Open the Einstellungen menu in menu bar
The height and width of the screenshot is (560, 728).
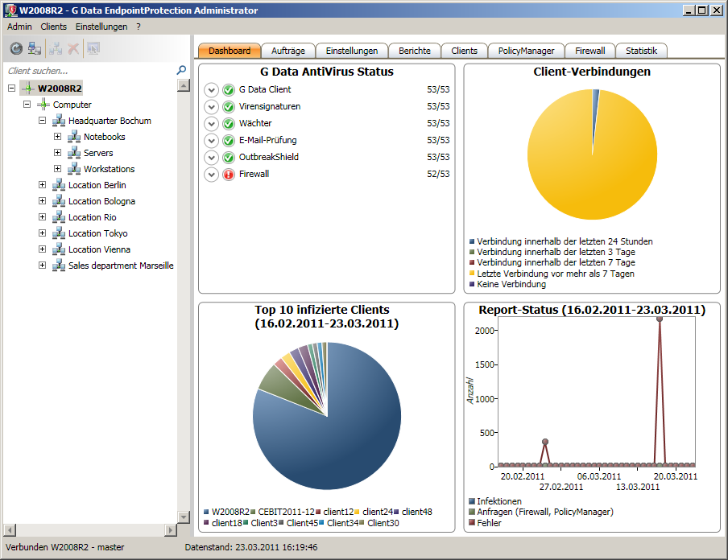coord(101,27)
